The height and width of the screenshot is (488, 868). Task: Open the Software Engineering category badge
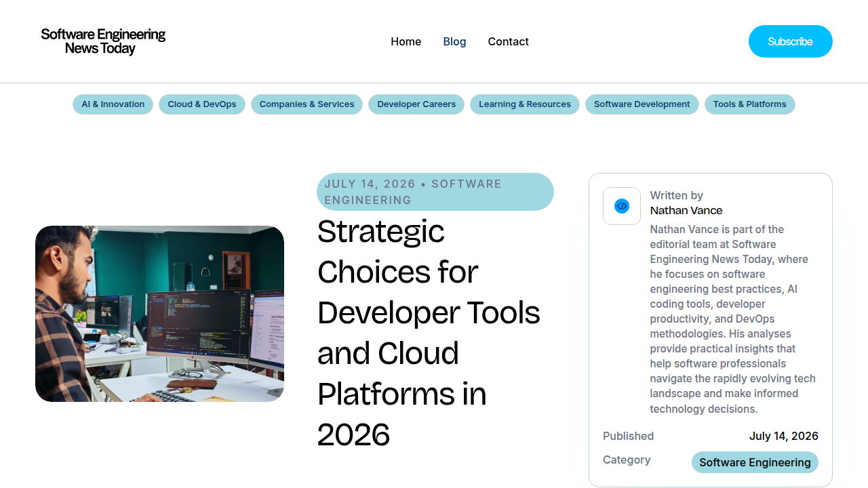(755, 462)
